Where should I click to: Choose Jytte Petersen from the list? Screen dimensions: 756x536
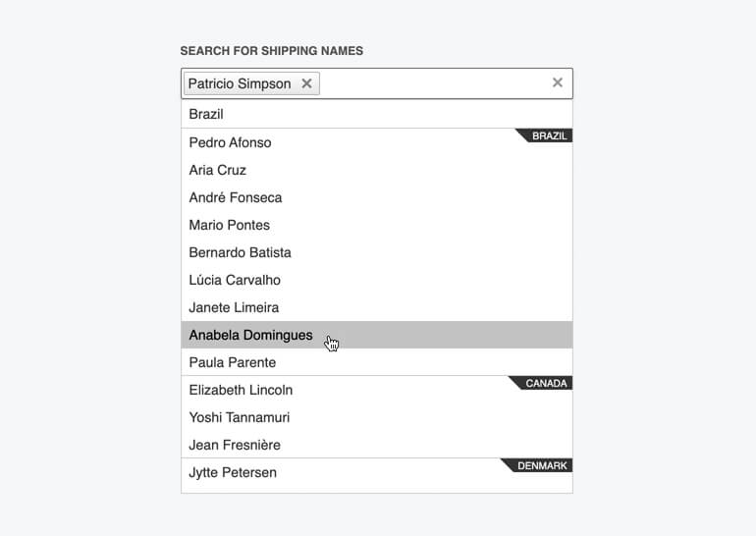pos(233,472)
